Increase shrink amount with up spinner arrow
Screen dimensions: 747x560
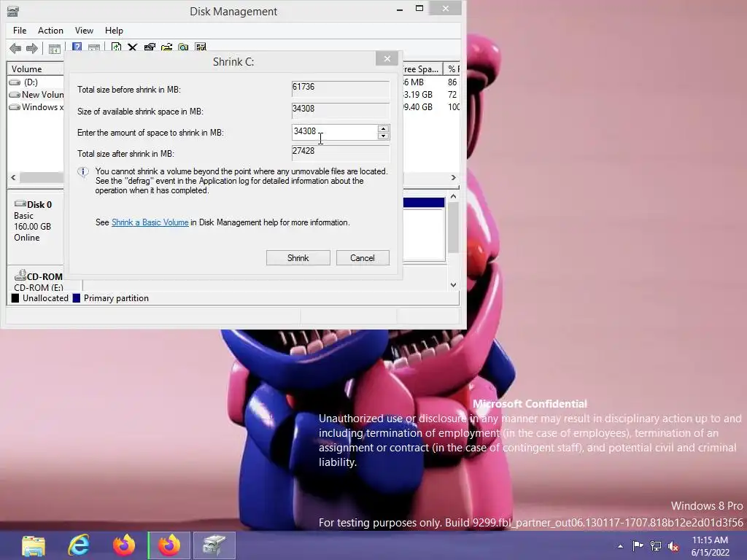point(383,128)
